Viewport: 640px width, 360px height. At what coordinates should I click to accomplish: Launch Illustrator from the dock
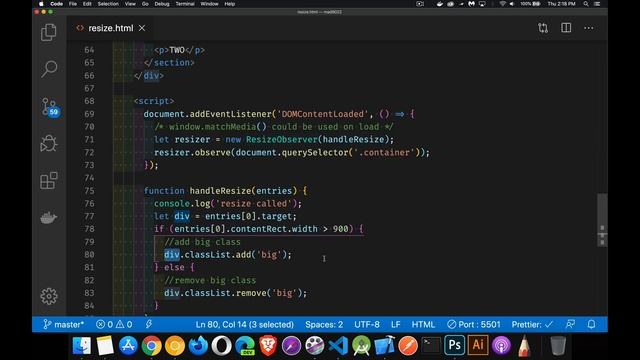click(478, 346)
